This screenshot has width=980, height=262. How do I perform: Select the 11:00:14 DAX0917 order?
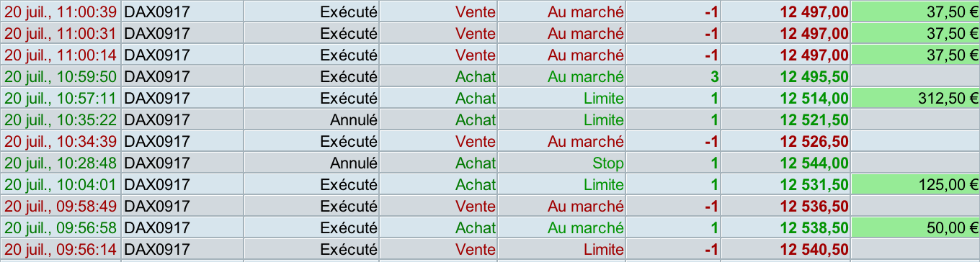point(490,55)
